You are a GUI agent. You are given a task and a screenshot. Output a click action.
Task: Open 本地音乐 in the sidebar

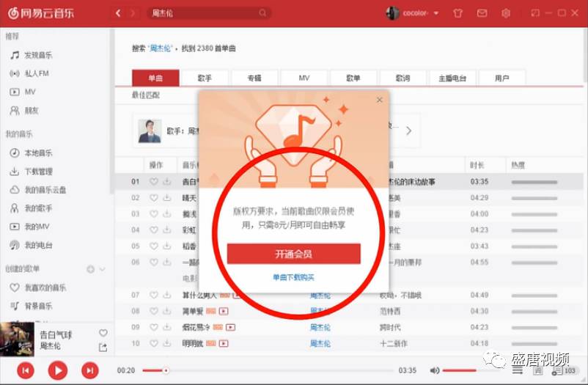coord(31,153)
